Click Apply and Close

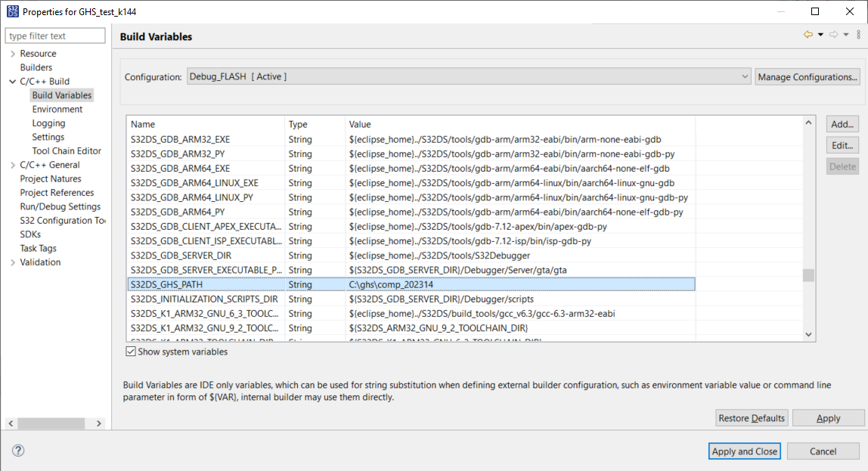[744, 451]
